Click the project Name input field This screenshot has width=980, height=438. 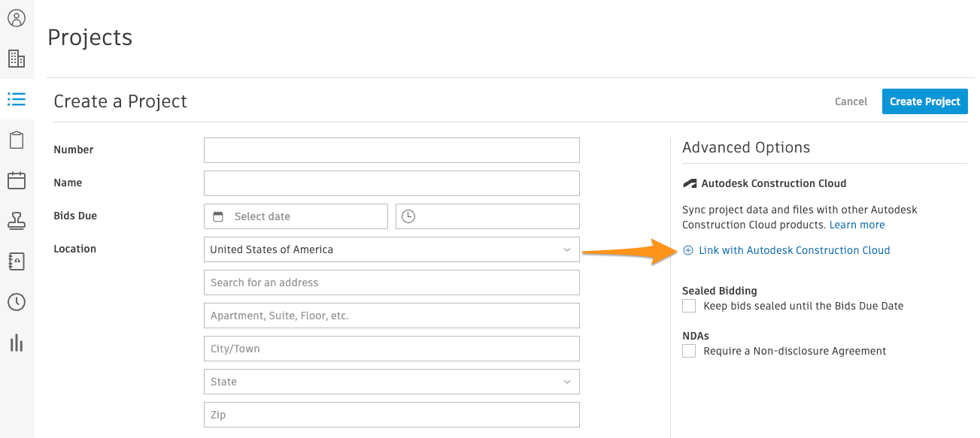(392, 183)
